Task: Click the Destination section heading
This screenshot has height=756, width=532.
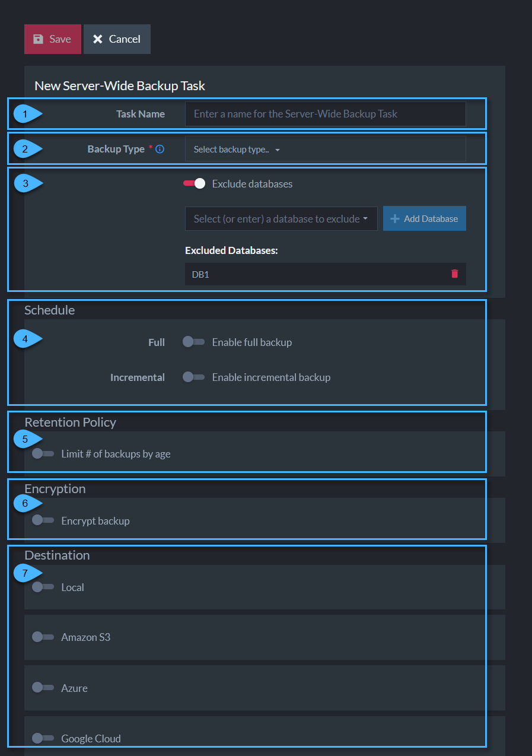Action: point(58,555)
